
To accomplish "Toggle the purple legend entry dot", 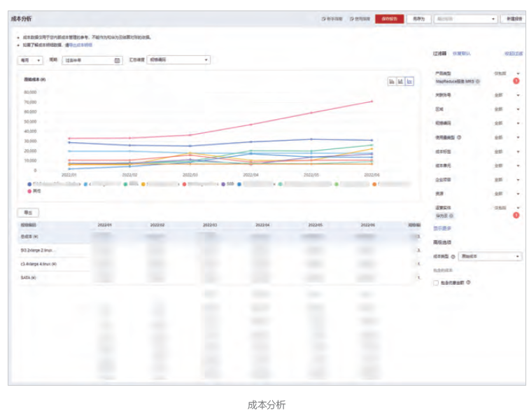I will click(223, 184).
